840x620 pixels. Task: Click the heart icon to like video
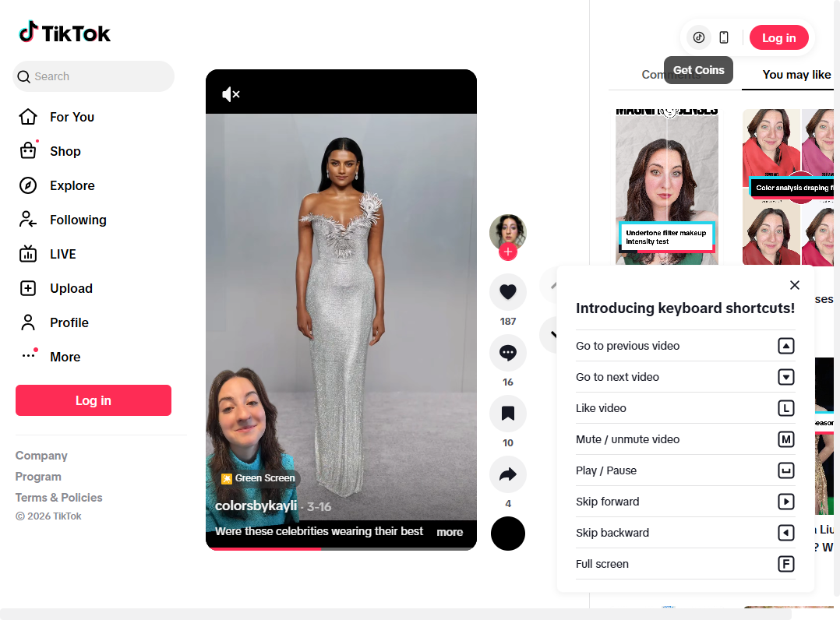tap(508, 292)
